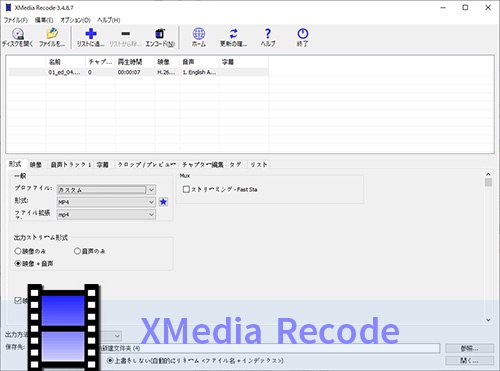Open the 出力方法 dropdown arrow
Image resolution: width=500 pixels, height=371 pixels.
[117, 336]
